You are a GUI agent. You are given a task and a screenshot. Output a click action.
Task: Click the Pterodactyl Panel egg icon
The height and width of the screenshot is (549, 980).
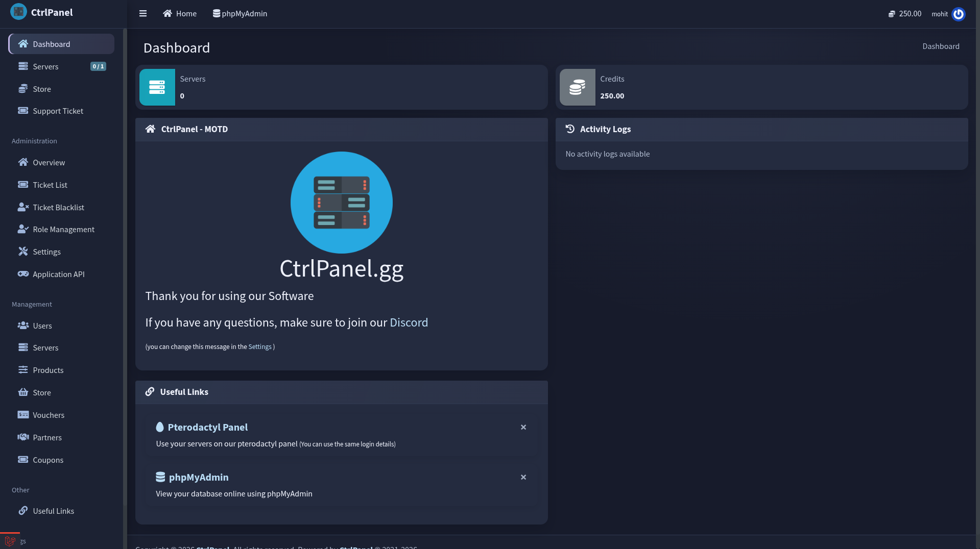tap(160, 427)
